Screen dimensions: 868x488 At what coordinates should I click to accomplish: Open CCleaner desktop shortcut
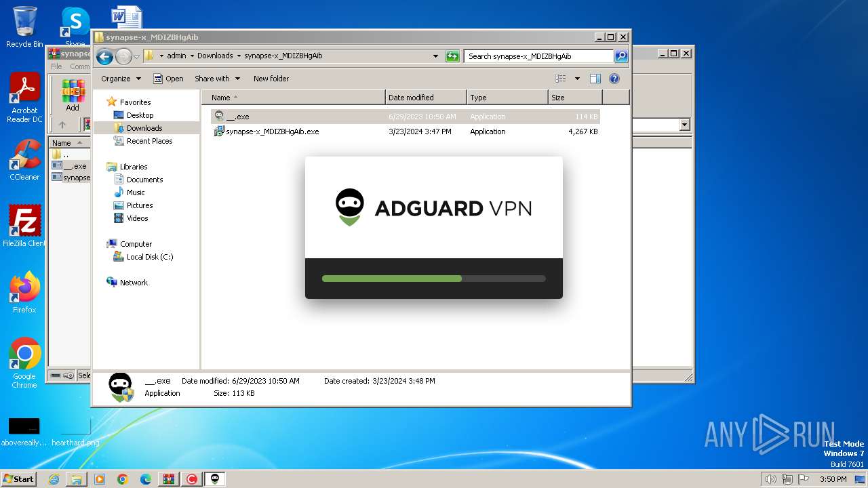coord(24,160)
